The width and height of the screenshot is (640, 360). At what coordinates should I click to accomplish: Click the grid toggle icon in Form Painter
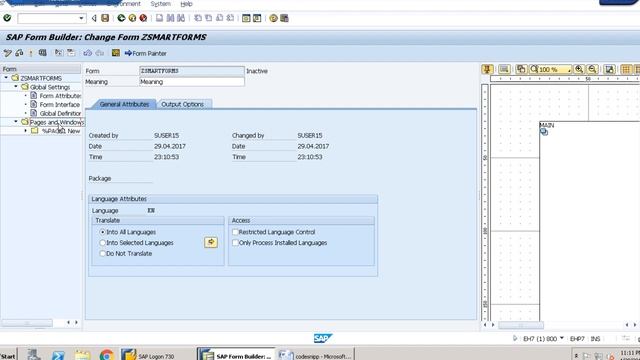pos(626,69)
